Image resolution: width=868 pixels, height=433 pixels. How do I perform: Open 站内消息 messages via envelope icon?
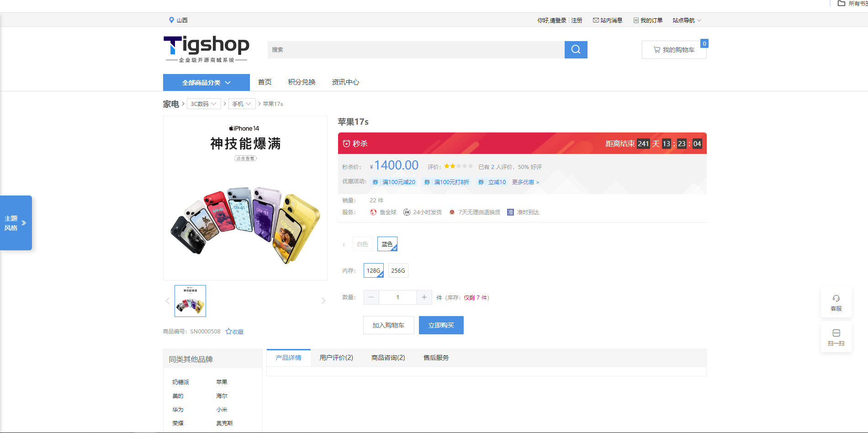click(x=596, y=20)
